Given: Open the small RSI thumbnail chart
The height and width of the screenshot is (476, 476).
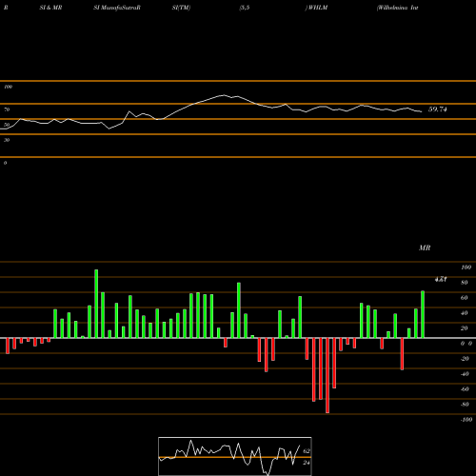Looking at the screenshot, I should pos(235,456).
